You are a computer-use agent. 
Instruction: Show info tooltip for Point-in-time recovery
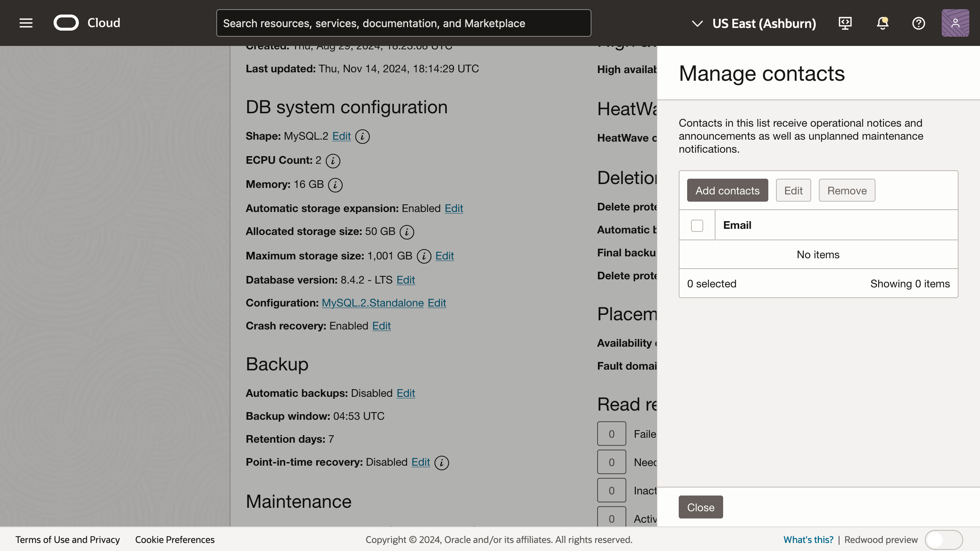(x=442, y=463)
